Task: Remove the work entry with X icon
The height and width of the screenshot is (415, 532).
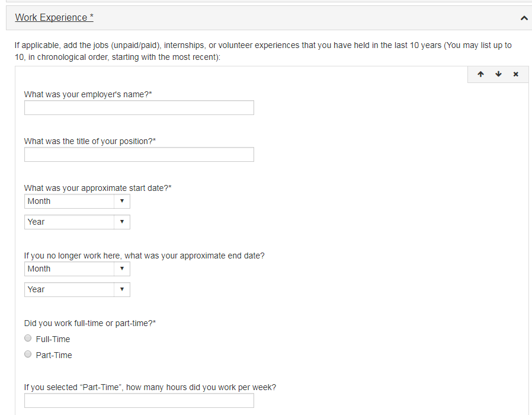Action: [515, 74]
